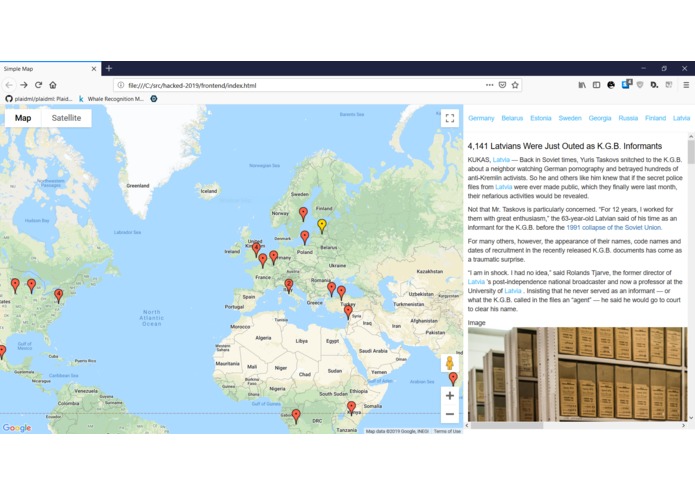Screen dimensions: 695x494
Task: Click the Germany country link
Action: tap(481, 118)
